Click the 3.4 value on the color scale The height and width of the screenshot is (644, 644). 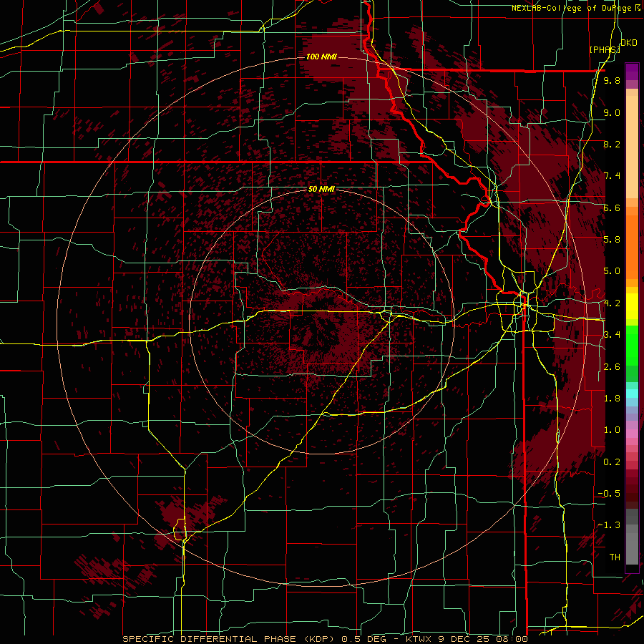click(612, 335)
